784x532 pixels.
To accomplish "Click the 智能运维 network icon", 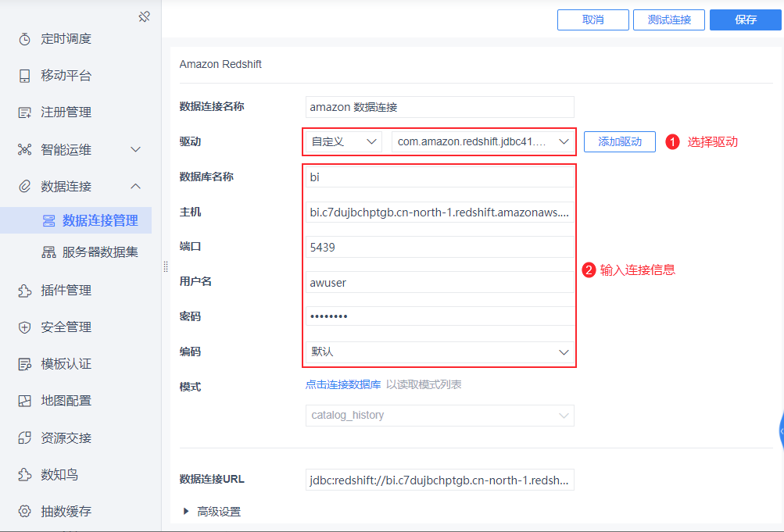I will coord(24,149).
